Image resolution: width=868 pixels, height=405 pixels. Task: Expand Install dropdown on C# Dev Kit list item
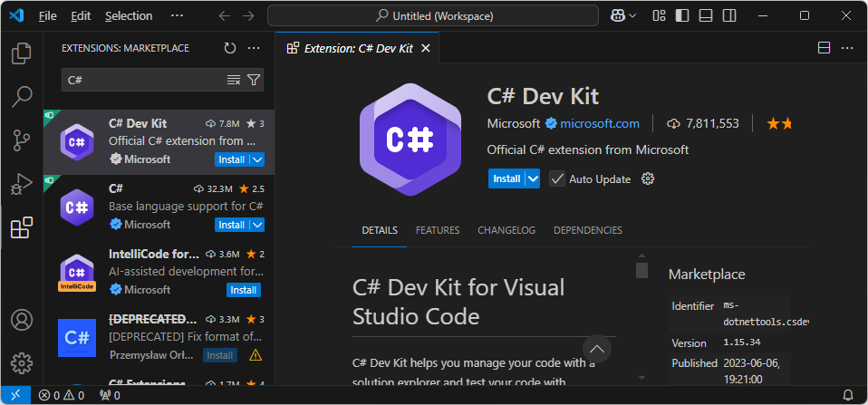[x=257, y=159]
